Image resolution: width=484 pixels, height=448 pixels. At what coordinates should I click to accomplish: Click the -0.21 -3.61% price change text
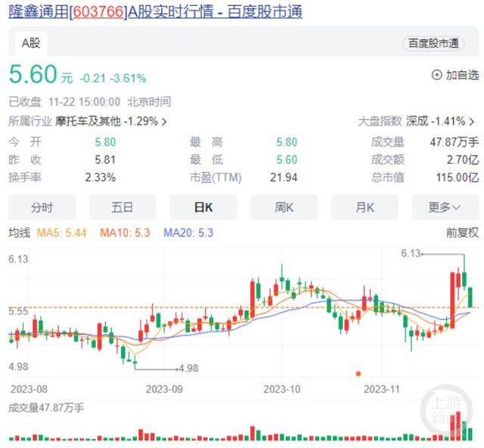point(113,79)
